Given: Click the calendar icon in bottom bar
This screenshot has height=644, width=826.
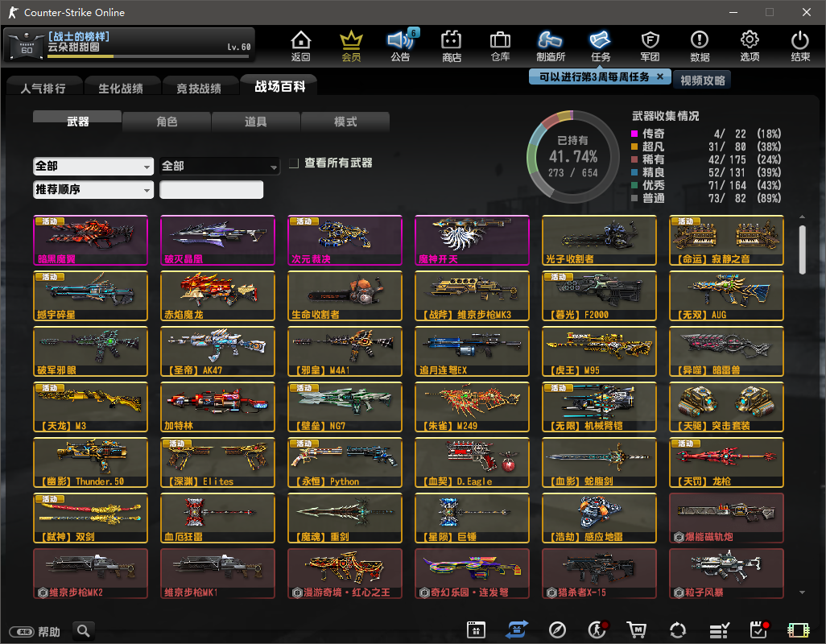Looking at the screenshot, I should [476, 630].
